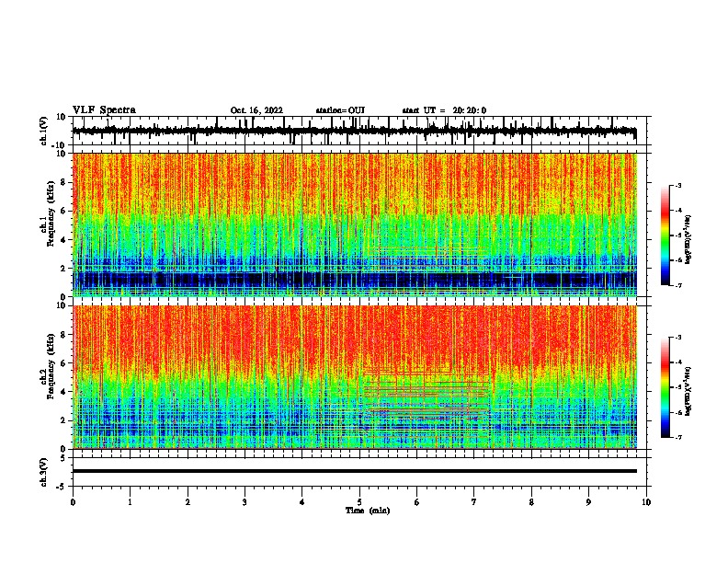Click the "Time (min)" axis label

click(x=368, y=511)
